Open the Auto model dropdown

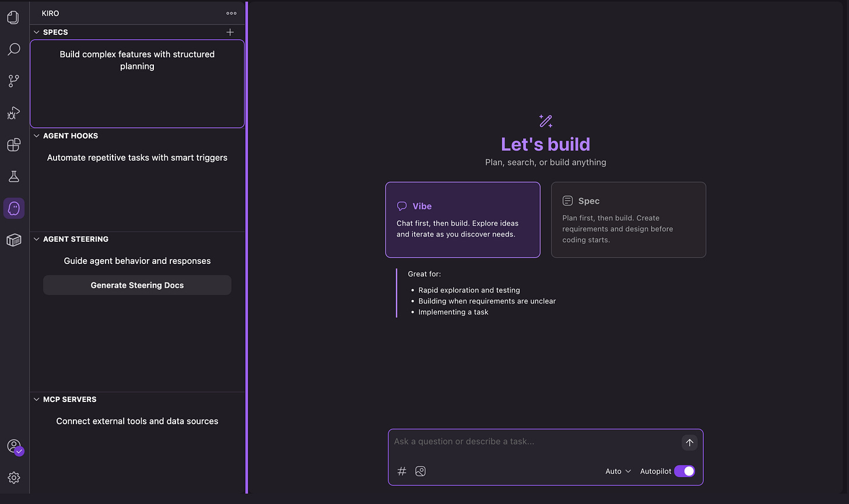pos(618,471)
